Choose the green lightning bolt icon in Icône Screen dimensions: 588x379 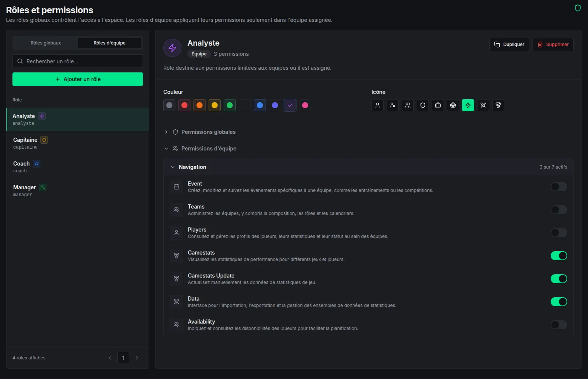pyautogui.click(x=468, y=105)
